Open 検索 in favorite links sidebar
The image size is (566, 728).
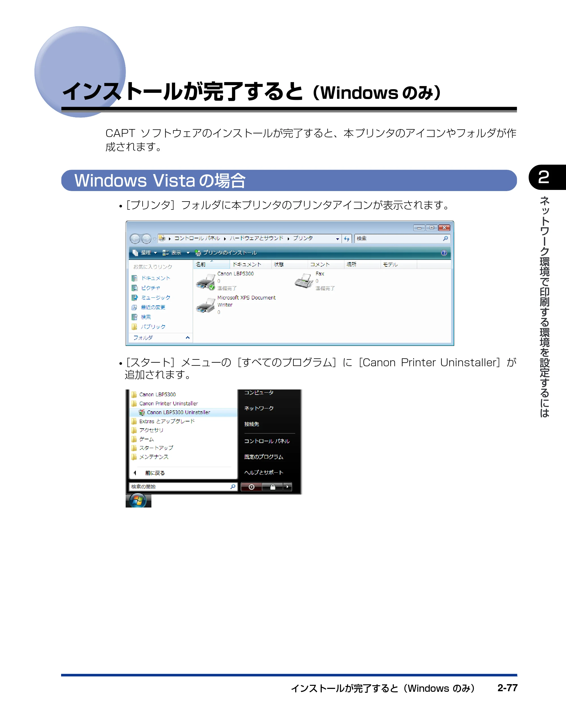click(x=141, y=317)
